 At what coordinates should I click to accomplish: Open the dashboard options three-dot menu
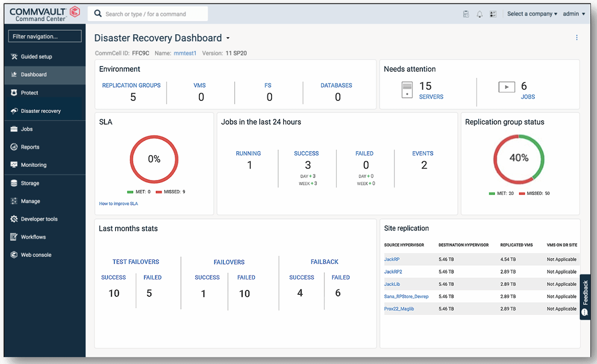(577, 37)
